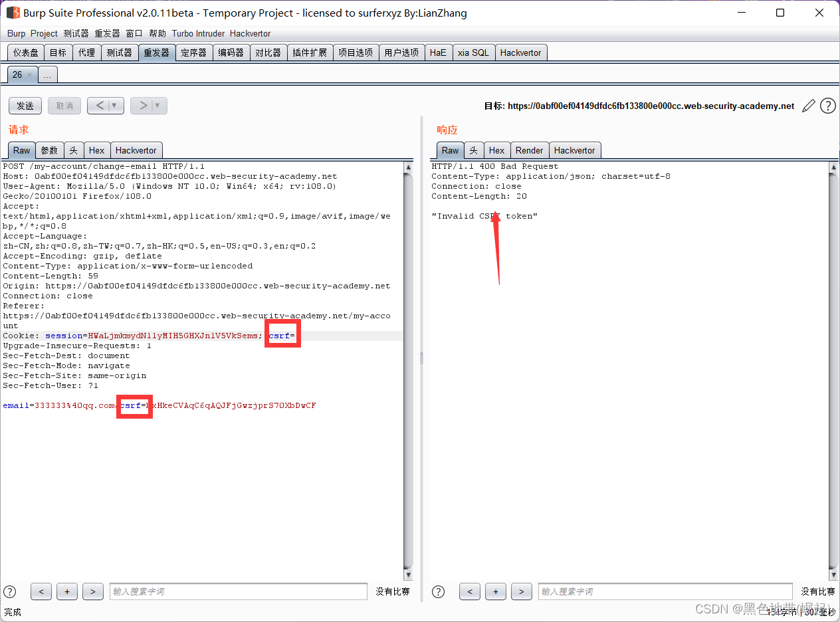
Task: Open the 测试器 menu
Action: [x=76, y=33]
